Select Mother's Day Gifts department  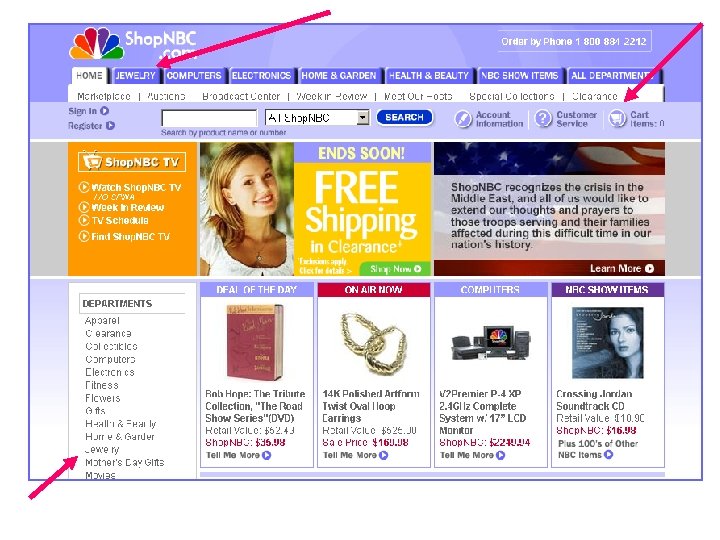(x=124, y=462)
